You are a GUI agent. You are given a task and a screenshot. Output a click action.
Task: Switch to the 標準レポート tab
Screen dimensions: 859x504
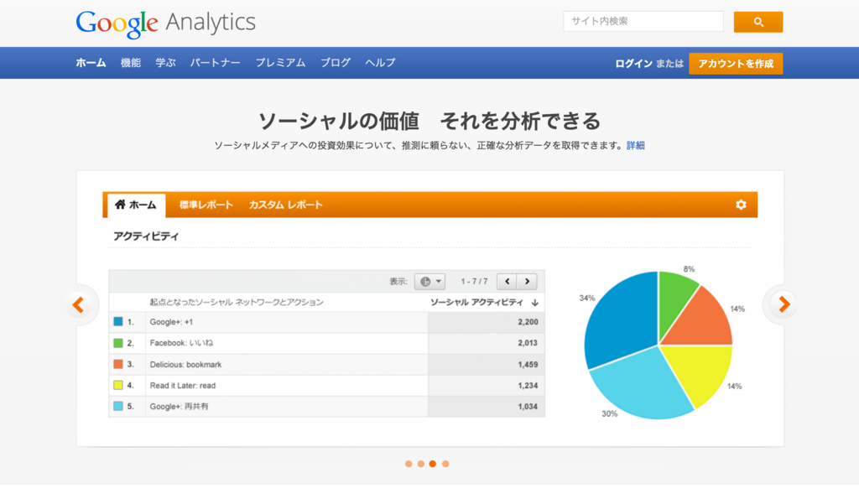coord(206,205)
